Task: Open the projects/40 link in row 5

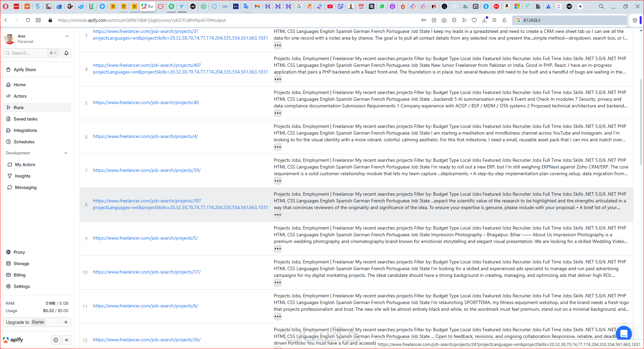Action: 146,103
